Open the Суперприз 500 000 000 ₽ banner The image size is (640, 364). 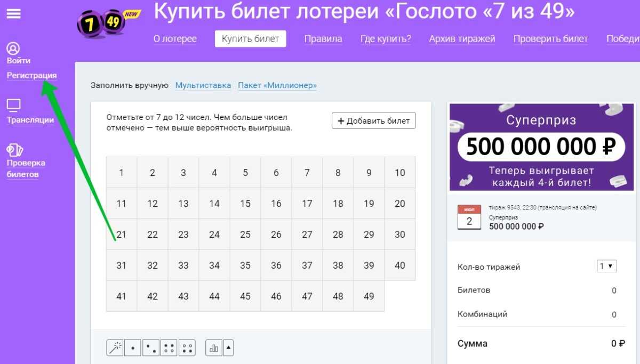542,147
